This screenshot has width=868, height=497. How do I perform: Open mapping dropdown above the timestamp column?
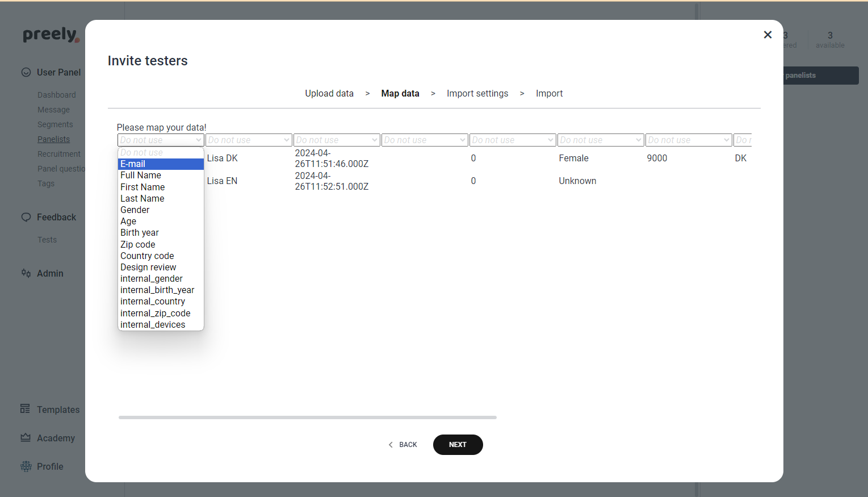(x=337, y=140)
